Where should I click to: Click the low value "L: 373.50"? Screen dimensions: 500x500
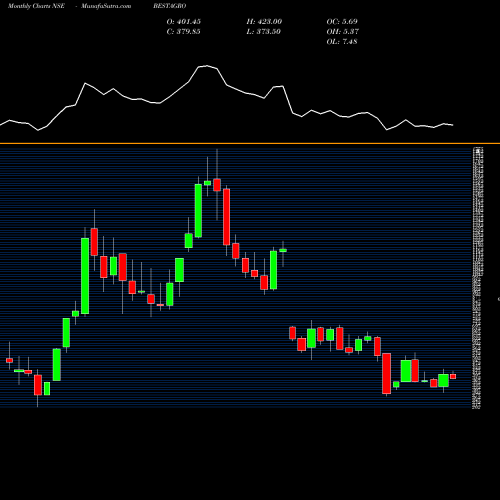click(x=264, y=32)
